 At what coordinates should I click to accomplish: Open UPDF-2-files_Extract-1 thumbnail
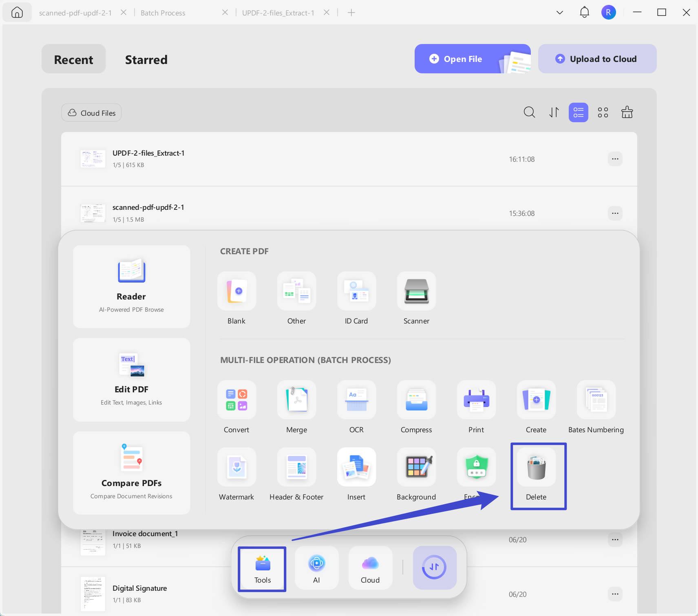coord(93,159)
